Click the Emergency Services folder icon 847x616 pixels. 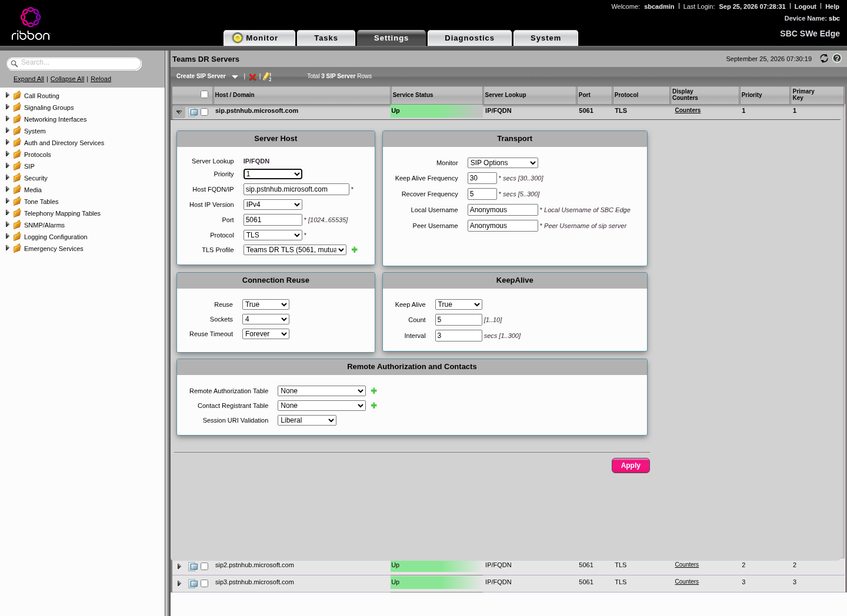[17, 248]
